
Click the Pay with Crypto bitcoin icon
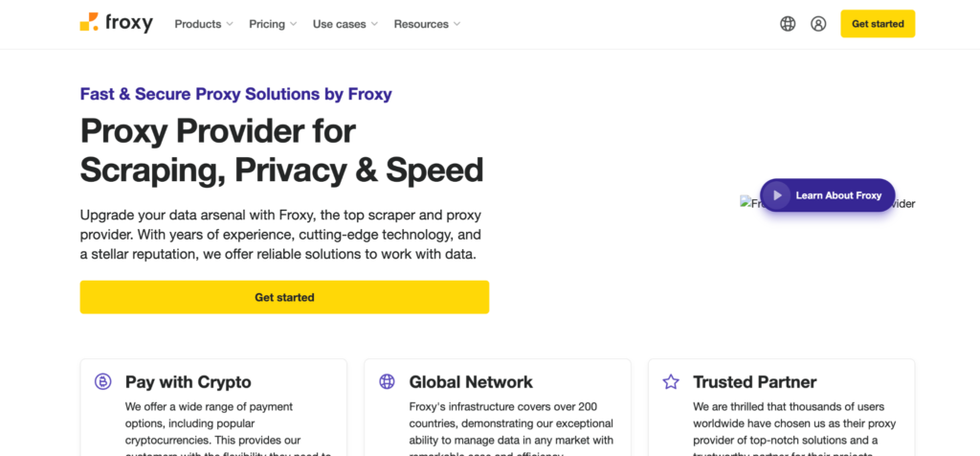(103, 382)
